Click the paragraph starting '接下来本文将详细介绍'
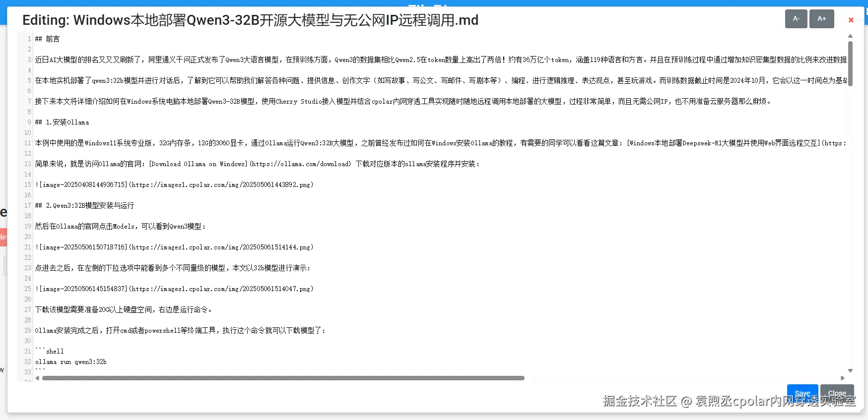 point(403,101)
